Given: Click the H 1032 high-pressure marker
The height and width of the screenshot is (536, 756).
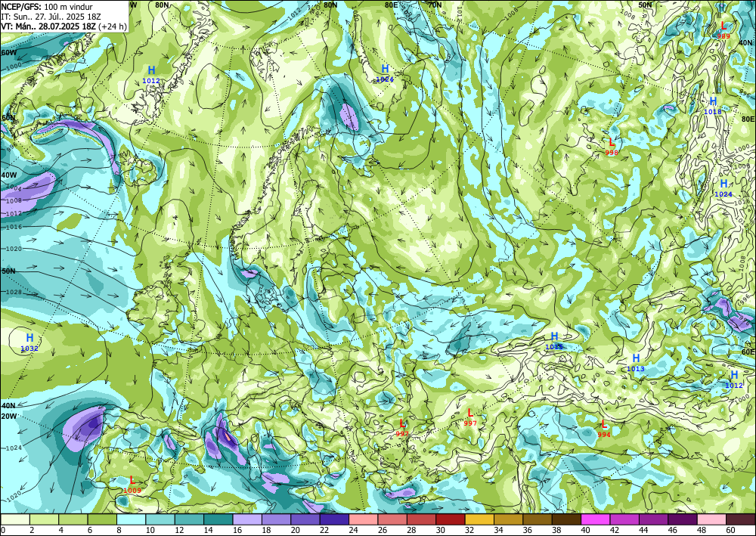Looking at the screenshot, I should [x=29, y=342].
